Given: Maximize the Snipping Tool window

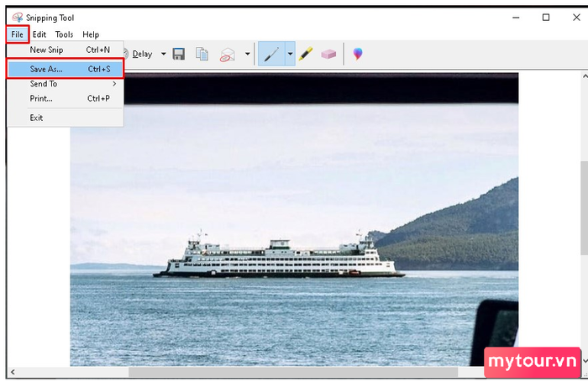Looking at the screenshot, I should click(x=546, y=18).
